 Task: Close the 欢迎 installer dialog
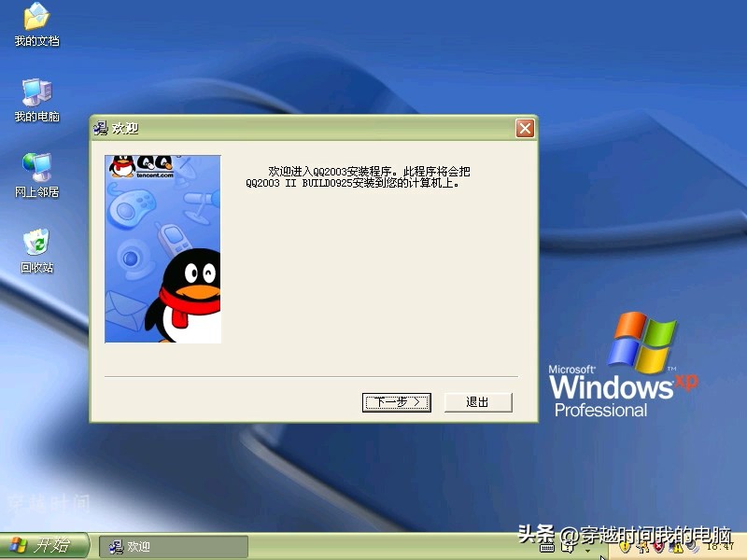tap(525, 128)
